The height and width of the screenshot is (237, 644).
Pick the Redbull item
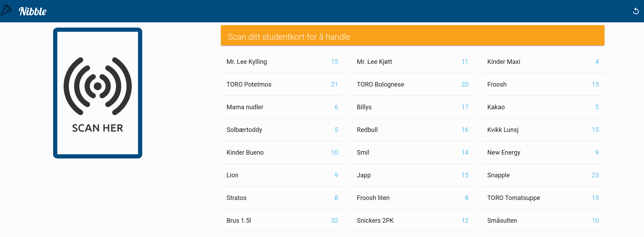(x=412, y=130)
